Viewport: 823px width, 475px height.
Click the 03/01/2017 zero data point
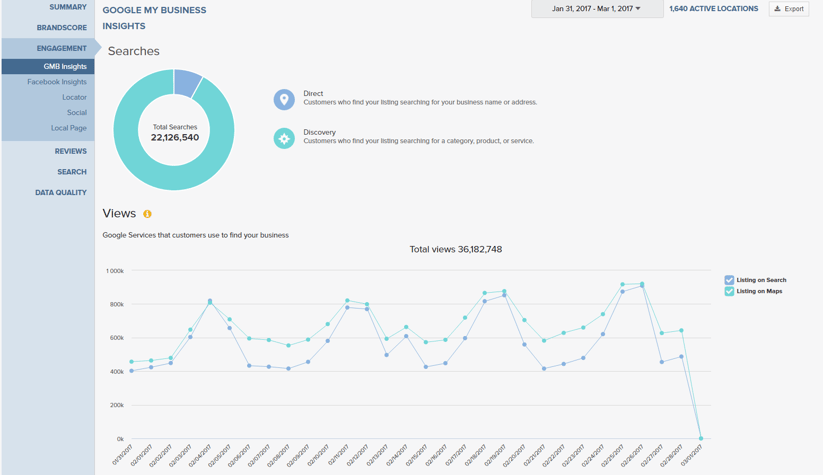pos(701,438)
